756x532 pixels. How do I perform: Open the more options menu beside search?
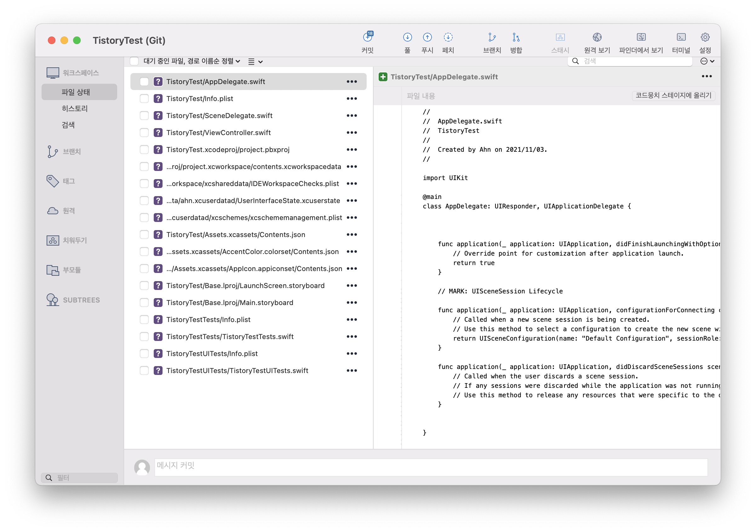[707, 61]
